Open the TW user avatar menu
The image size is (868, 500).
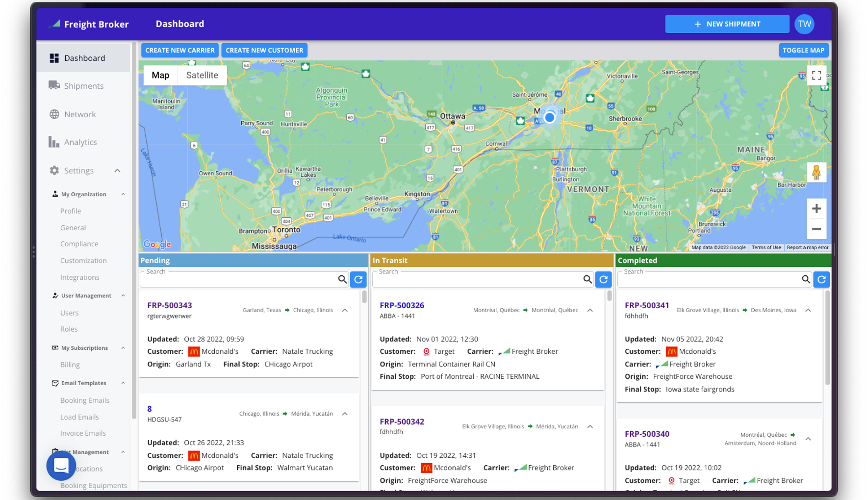pos(804,24)
